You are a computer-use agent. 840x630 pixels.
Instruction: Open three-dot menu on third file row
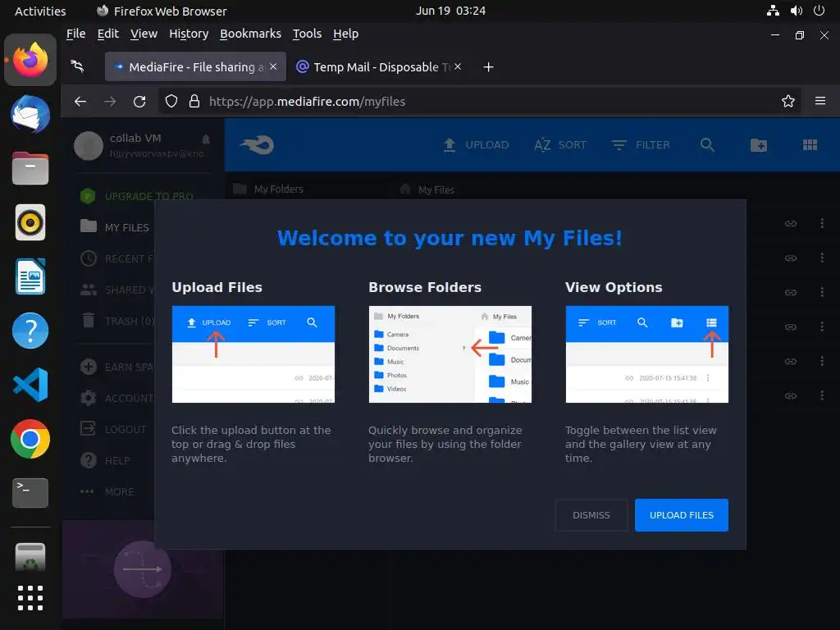pos(822,292)
